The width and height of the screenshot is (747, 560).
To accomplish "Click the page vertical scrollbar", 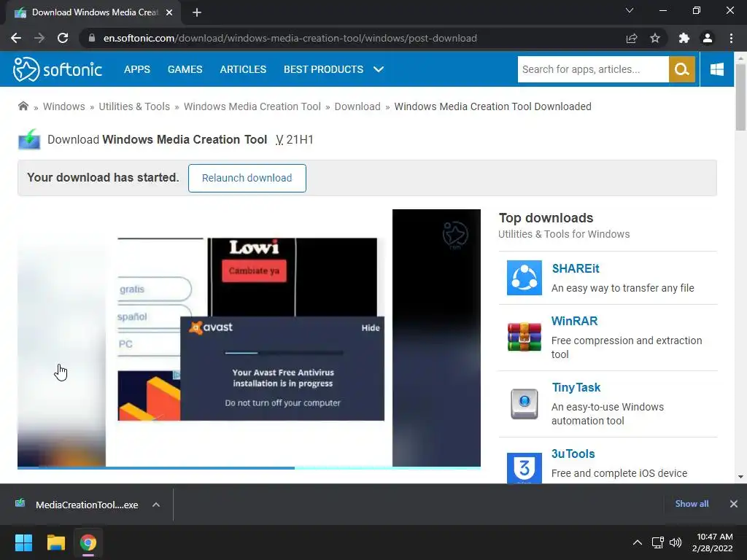I will pyautogui.click(x=740, y=98).
